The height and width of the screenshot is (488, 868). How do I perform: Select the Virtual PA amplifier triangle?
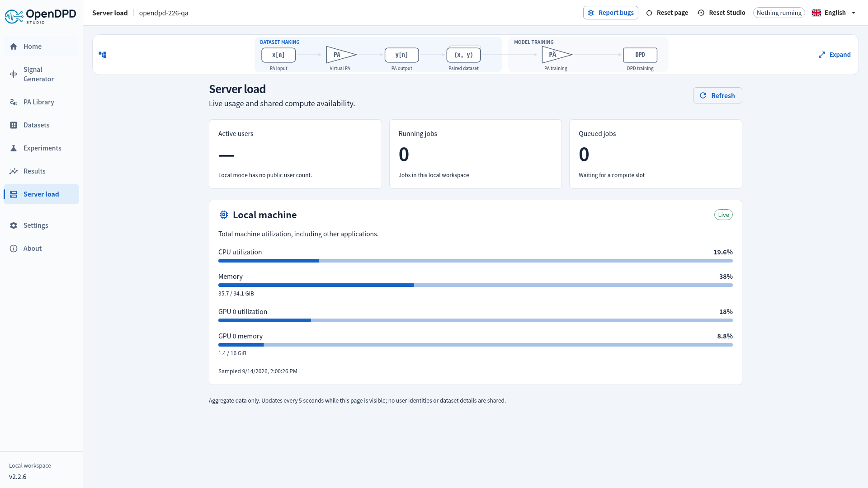341,55
